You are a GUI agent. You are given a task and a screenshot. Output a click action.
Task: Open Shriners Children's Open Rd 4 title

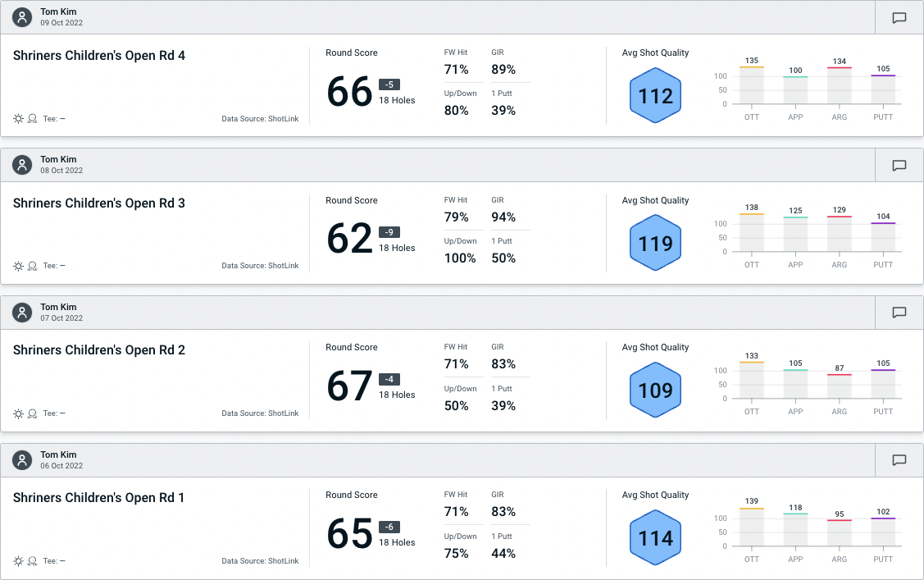click(99, 56)
